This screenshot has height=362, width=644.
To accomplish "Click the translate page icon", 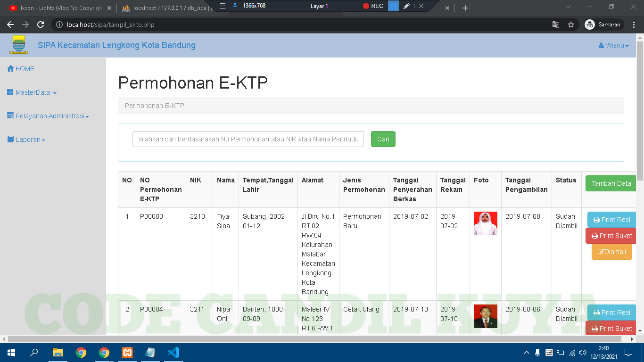I will point(556,25).
